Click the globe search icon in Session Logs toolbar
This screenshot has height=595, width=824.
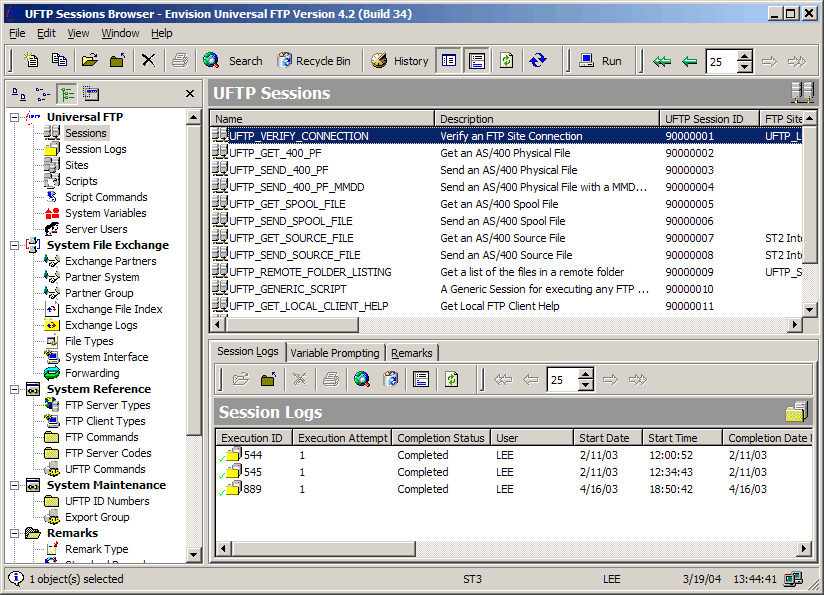coord(362,379)
